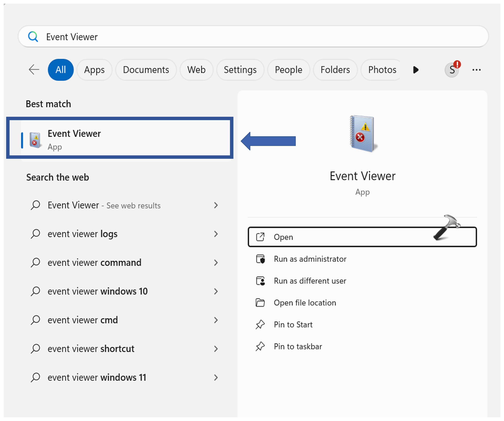Expand event viewer windows 11 suggestion chevron
Screen dimensions: 504x421
[x=216, y=377]
